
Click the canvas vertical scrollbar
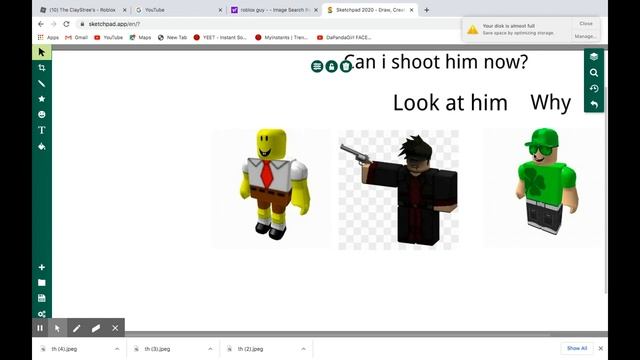606,190
